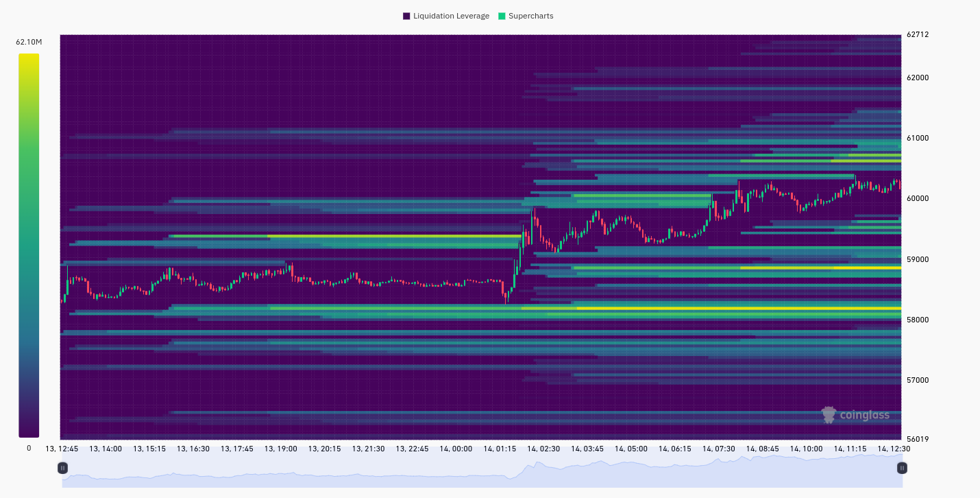Image resolution: width=980 pixels, height=498 pixels.
Task: Click the 62.10M color scale maximum label
Action: pos(29,43)
